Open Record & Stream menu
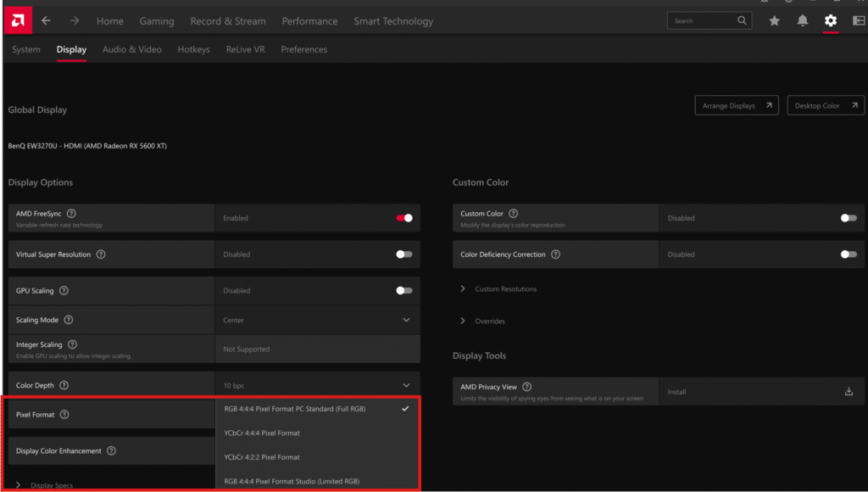 (x=228, y=21)
